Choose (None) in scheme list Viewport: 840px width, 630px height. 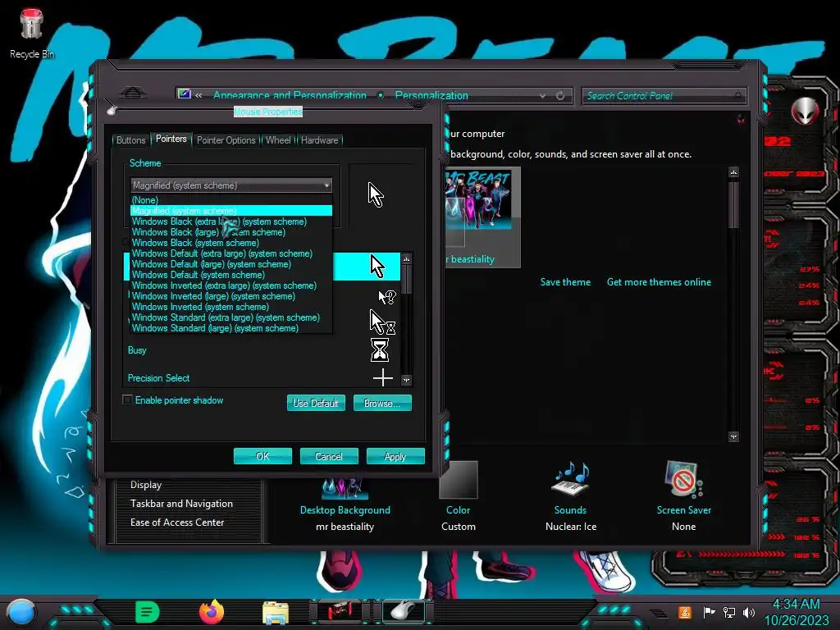click(231, 200)
